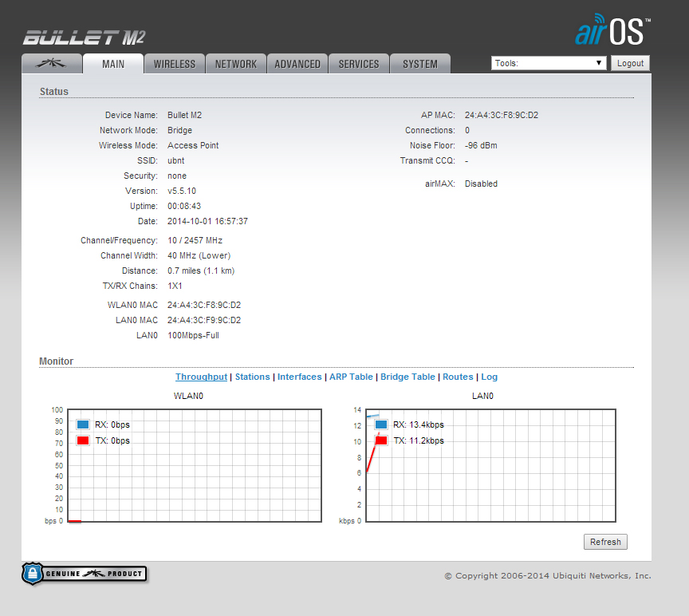Switch to the SERVICES tab
Viewport: 689px width, 616px height.
[359, 64]
